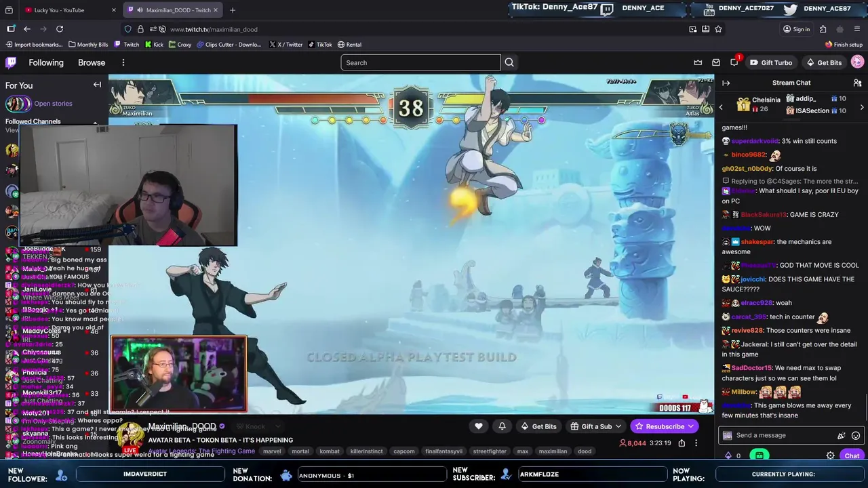Image resolution: width=868 pixels, height=488 pixels.
Task: Open top nav three-dot more menu
Action: (123, 62)
